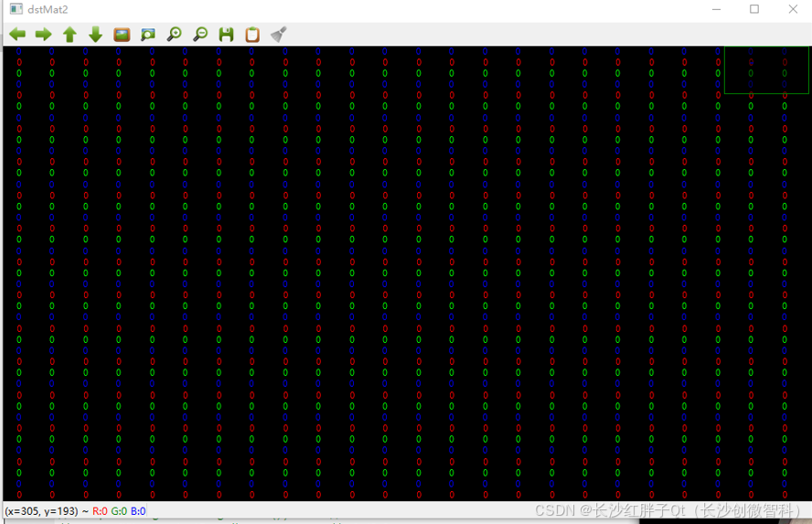Viewport: 812px width, 524px height.
Task: Pan the image up with the up arrow
Action: tap(69, 35)
